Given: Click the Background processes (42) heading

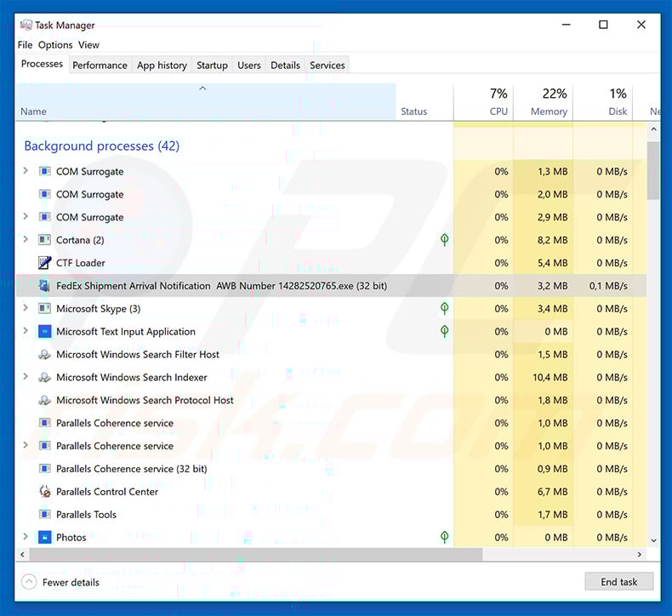Looking at the screenshot, I should (101, 145).
